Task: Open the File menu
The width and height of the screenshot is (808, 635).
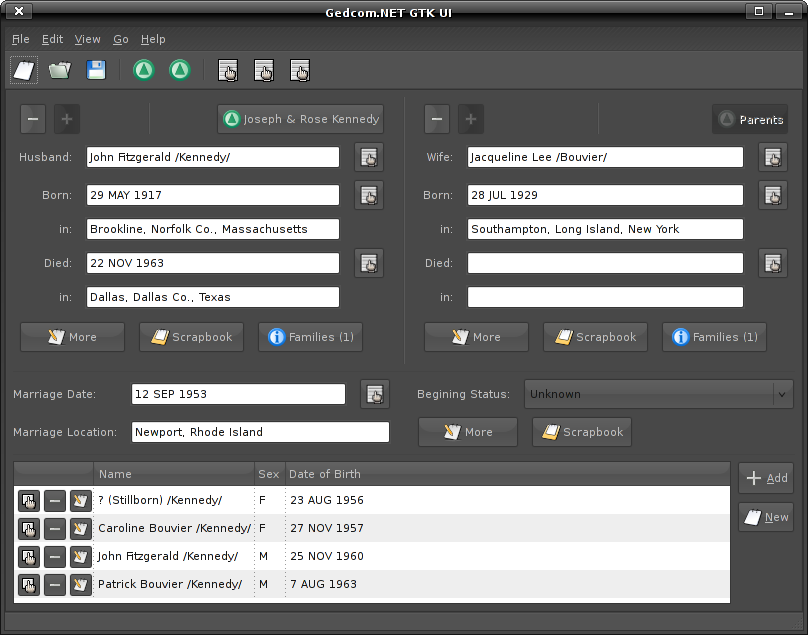Action: pos(21,39)
